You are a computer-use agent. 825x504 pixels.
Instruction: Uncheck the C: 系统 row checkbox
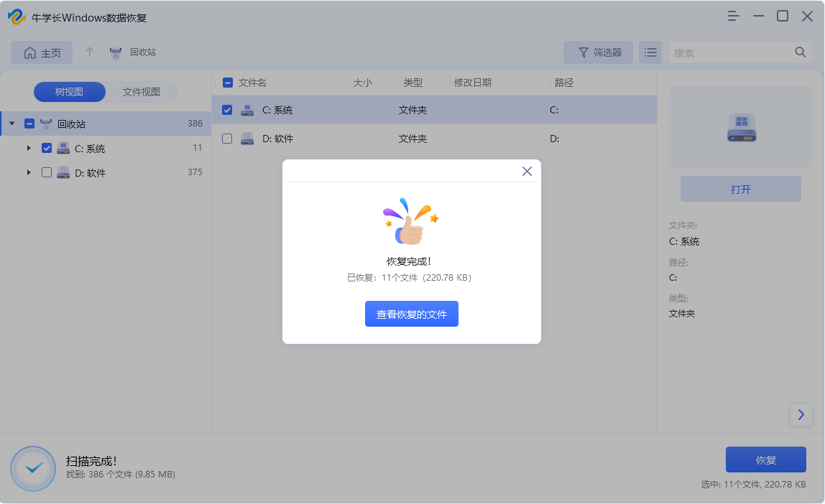pyautogui.click(x=228, y=110)
